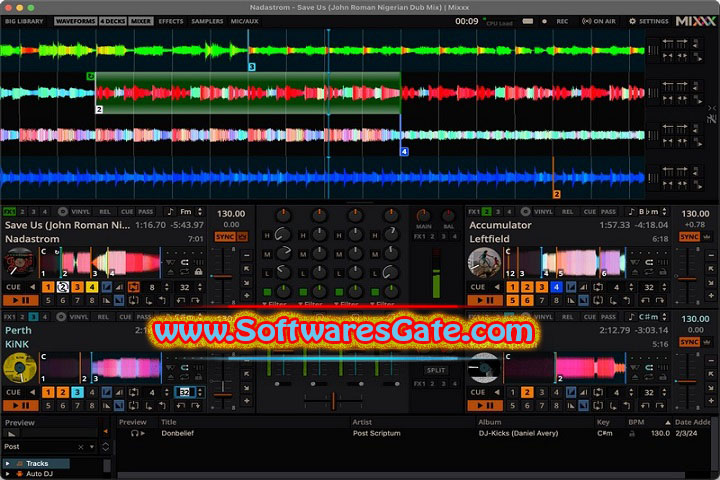Click SYNC on the Save Us deck
The width and height of the screenshot is (720, 480).
point(225,237)
